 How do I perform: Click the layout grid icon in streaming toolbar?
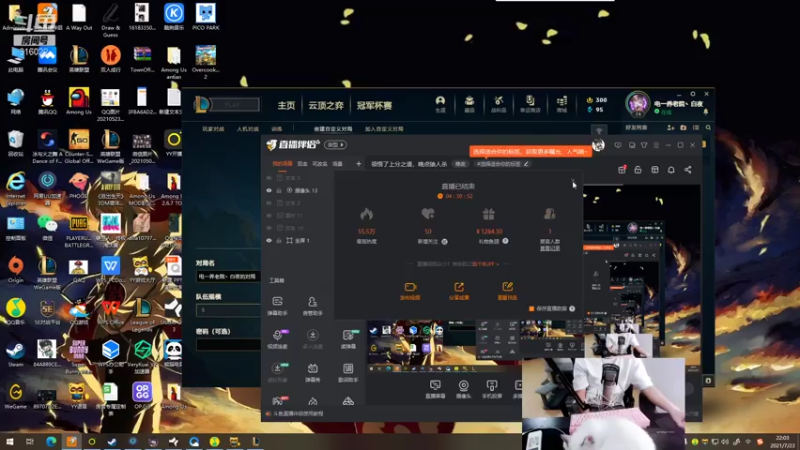tap(655, 170)
